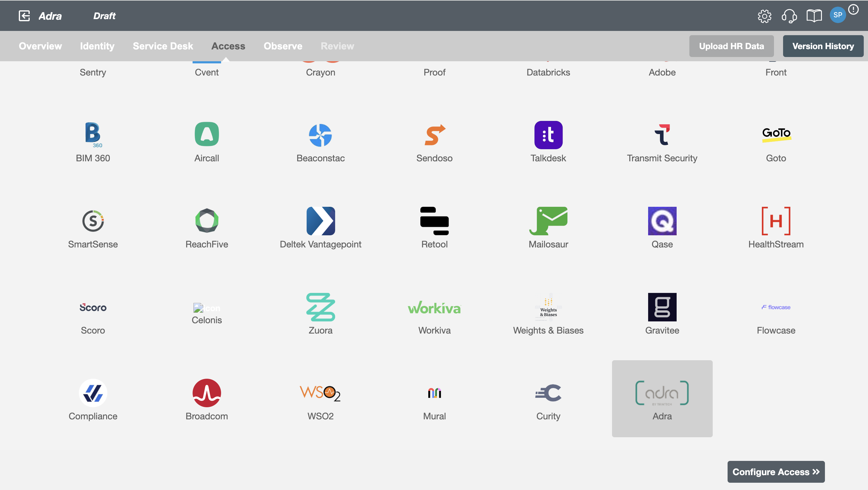Screen dimensions: 868x490
Task: Select the Zuora app icon
Action: click(x=321, y=307)
